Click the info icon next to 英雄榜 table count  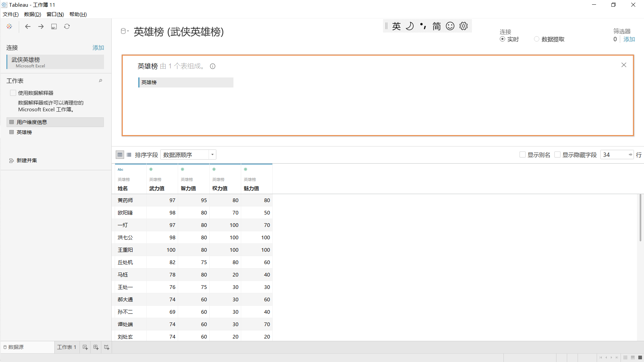point(213,66)
